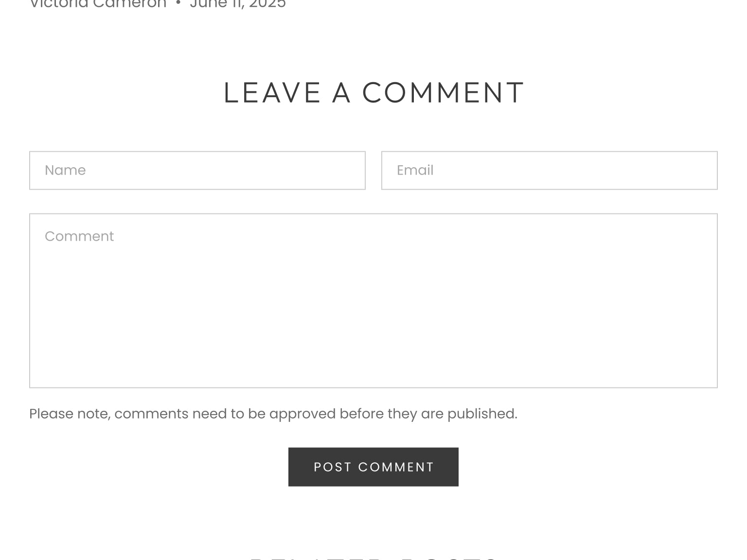Viewport: 747px width, 560px height.
Task: Click the "Comment" placeholder text
Action: (x=79, y=236)
